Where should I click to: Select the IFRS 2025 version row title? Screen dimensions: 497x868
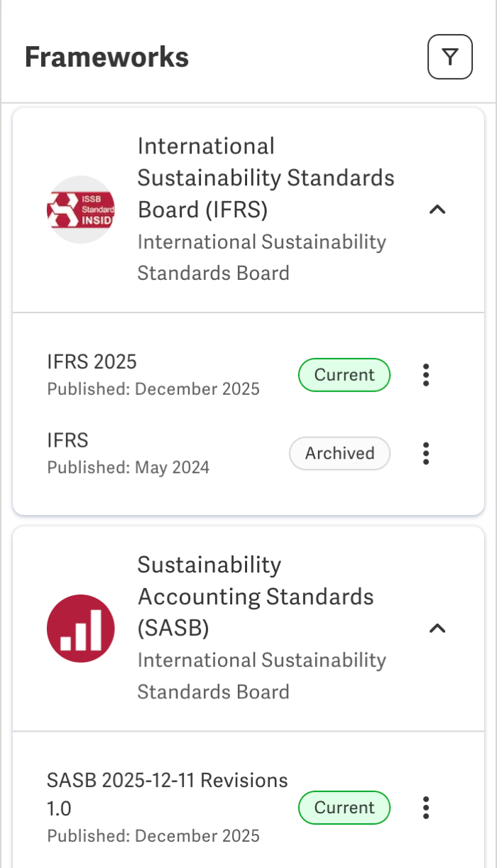tap(92, 362)
